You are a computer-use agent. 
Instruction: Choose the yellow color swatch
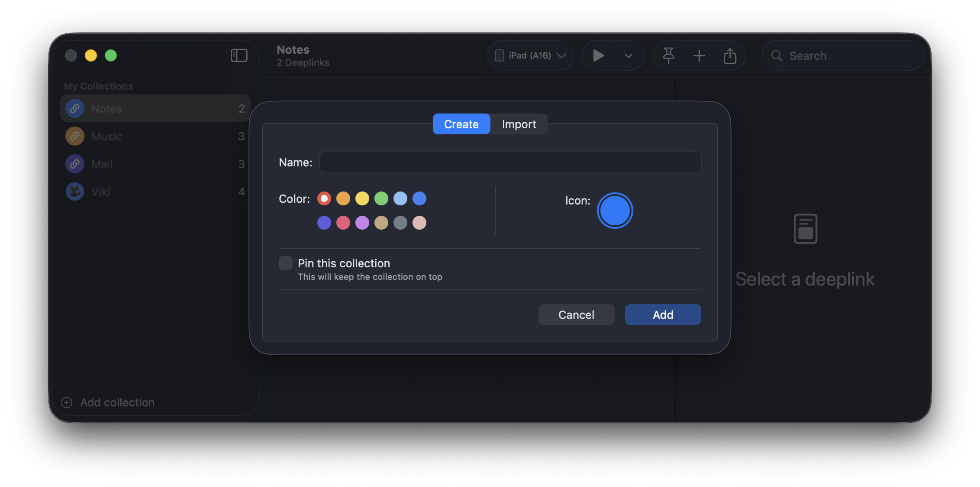(362, 198)
